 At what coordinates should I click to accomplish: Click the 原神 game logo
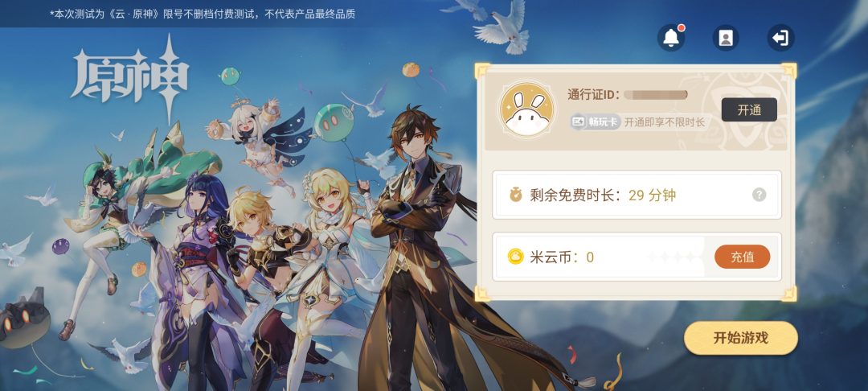(130, 77)
